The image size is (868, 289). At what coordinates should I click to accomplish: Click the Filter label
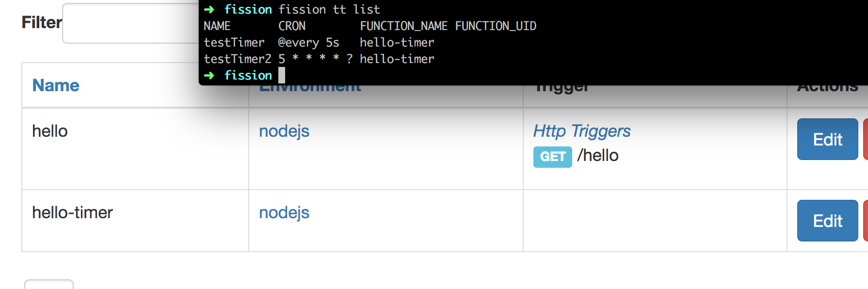[41, 22]
